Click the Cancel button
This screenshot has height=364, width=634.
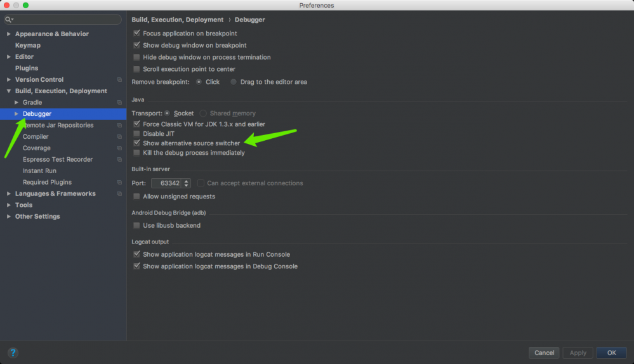coord(544,353)
